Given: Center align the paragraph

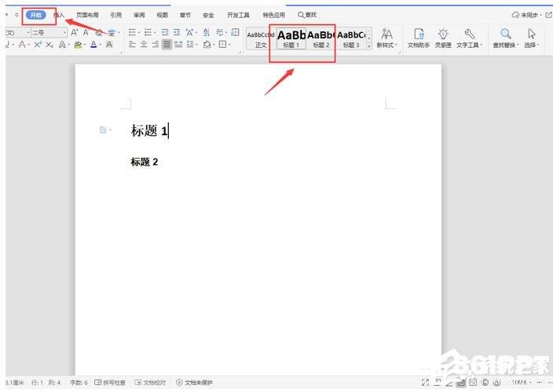Looking at the screenshot, I should (144, 44).
